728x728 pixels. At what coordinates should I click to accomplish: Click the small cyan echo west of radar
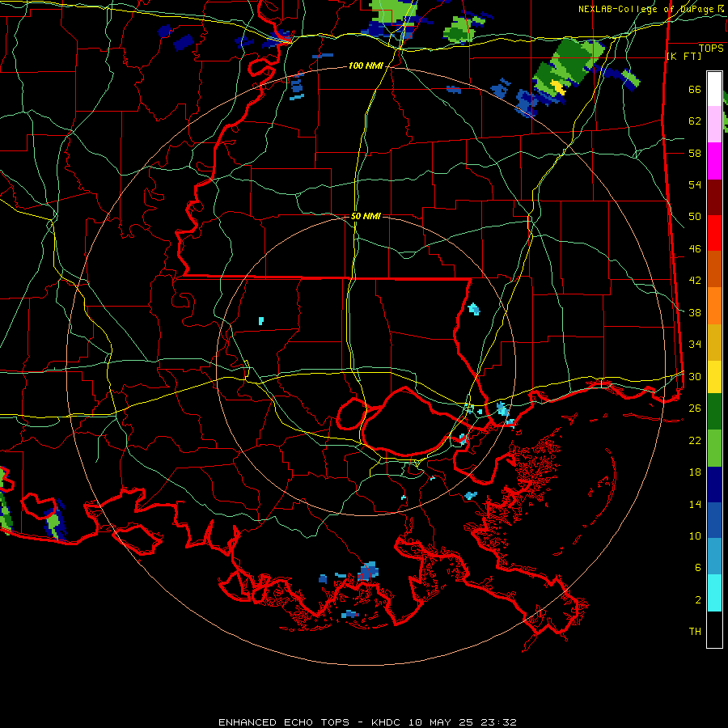[x=261, y=321]
